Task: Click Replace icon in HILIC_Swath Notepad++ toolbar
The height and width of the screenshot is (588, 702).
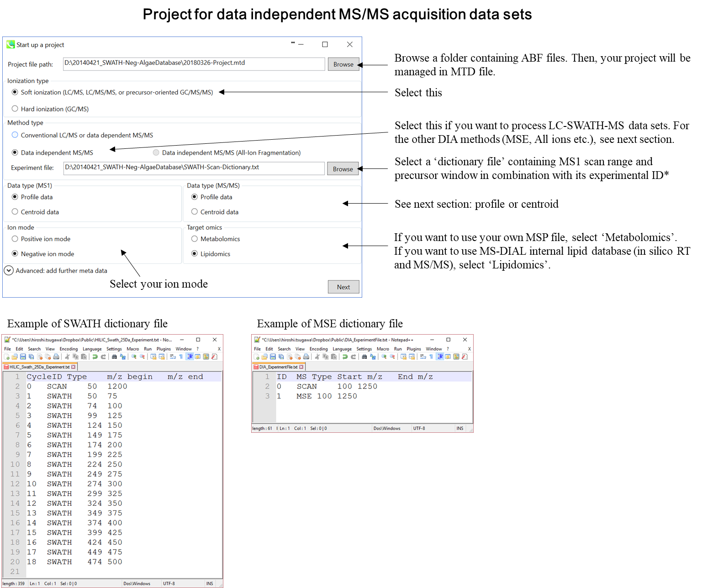Action: (123, 357)
